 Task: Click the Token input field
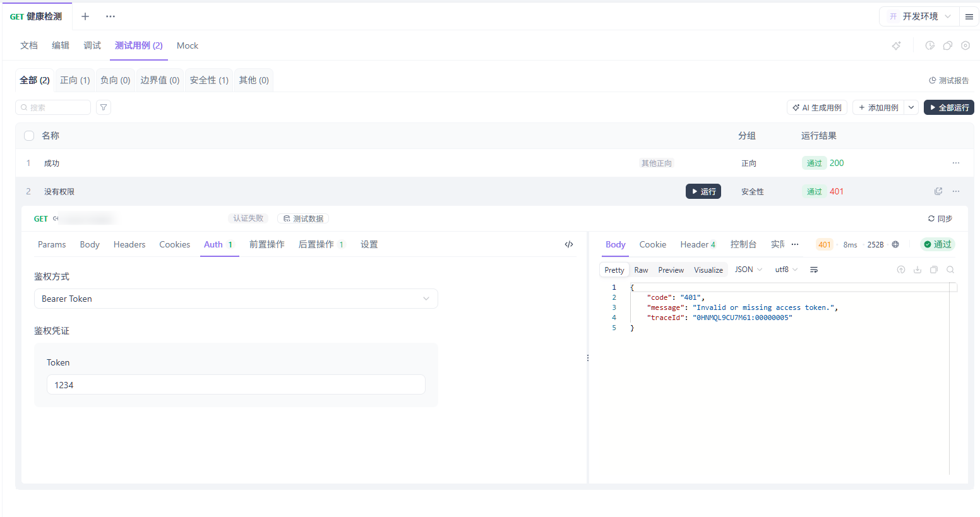(x=236, y=384)
